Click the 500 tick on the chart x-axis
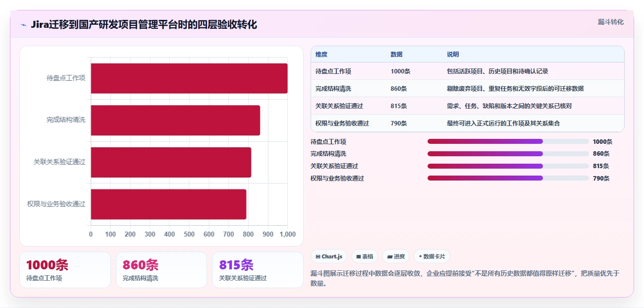The image size is (644, 308). click(189, 235)
